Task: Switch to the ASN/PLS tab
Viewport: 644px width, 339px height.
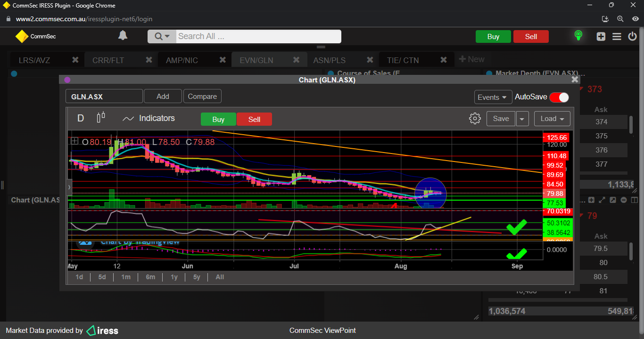Action: (330, 60)
